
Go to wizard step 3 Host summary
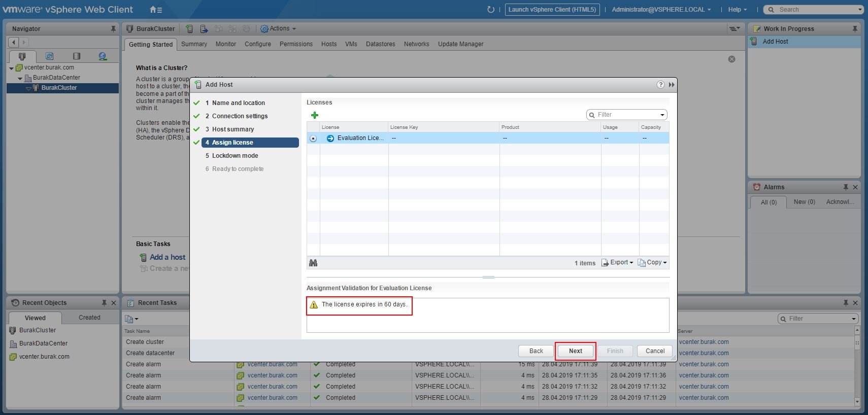pos(233,129)
